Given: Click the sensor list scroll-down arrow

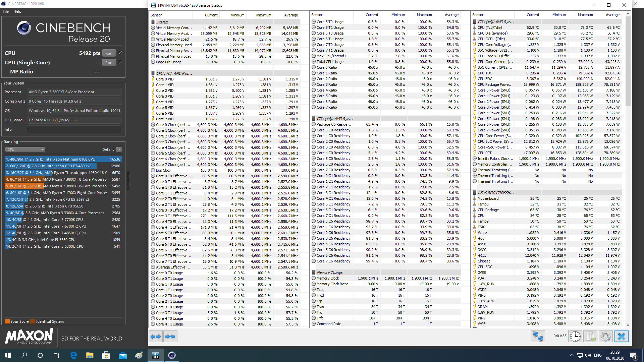Looking at the screenshot, I should (628, 325).
